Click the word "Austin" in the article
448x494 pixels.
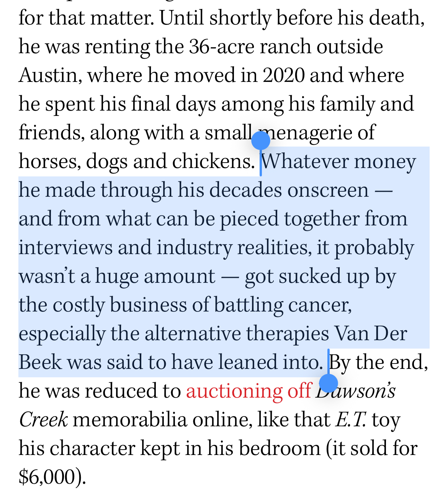(x=48, y=75)
